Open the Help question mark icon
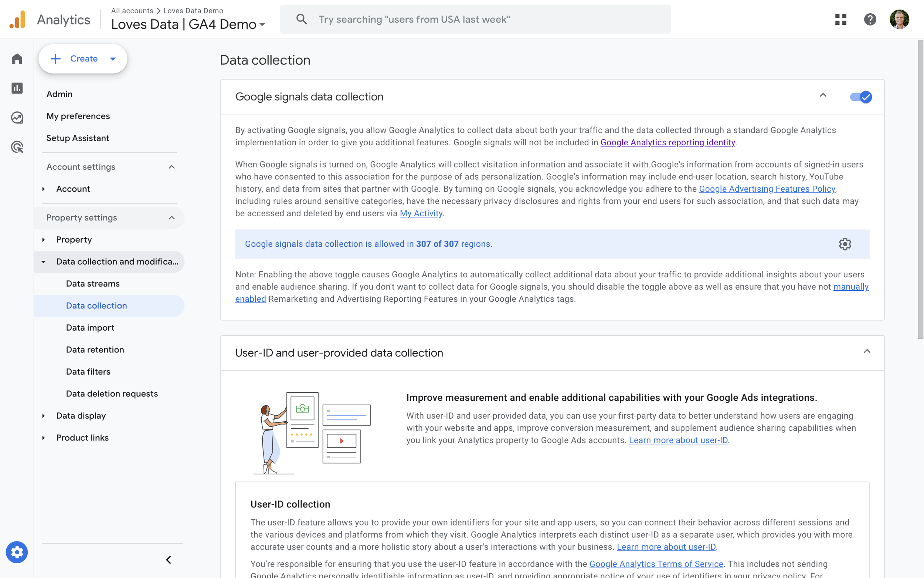Screen dimensions: 924x578 870,20
